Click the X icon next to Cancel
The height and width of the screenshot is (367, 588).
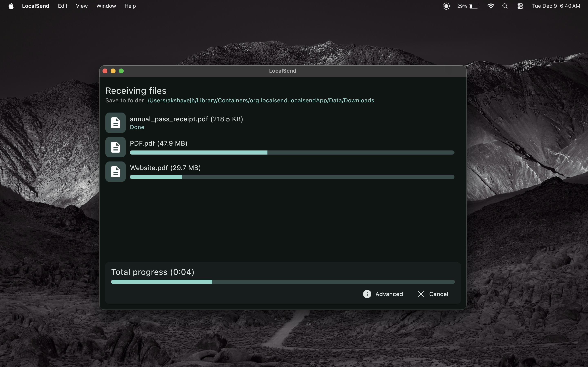click(x=421, y=294)
